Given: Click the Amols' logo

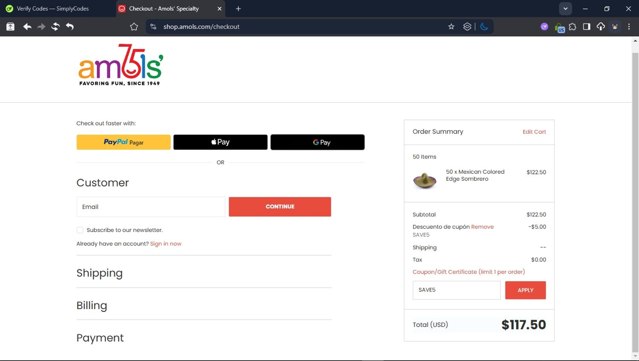Looking at the screenshot, I should point(121,65).
